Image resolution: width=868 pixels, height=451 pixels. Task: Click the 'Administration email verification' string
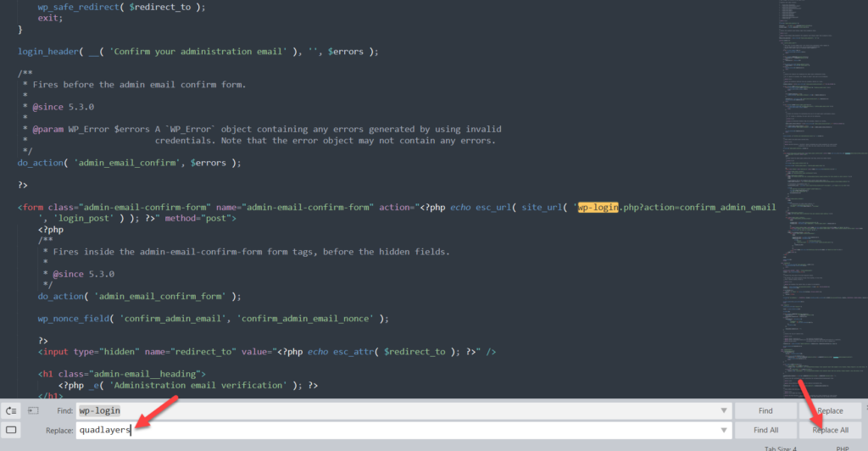coord(198,385)
